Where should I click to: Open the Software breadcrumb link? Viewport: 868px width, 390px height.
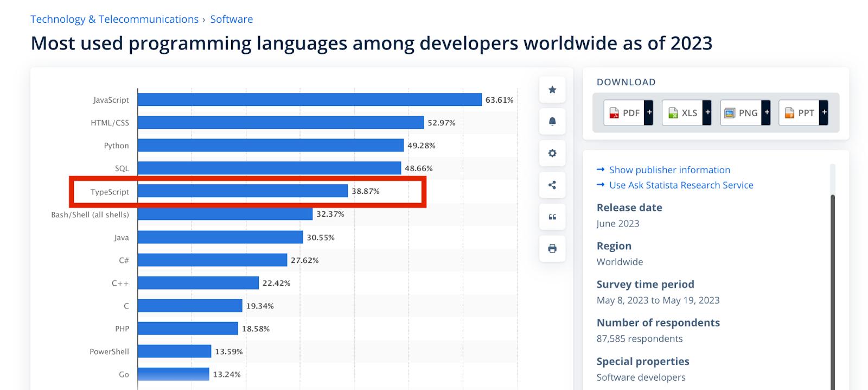232,19
